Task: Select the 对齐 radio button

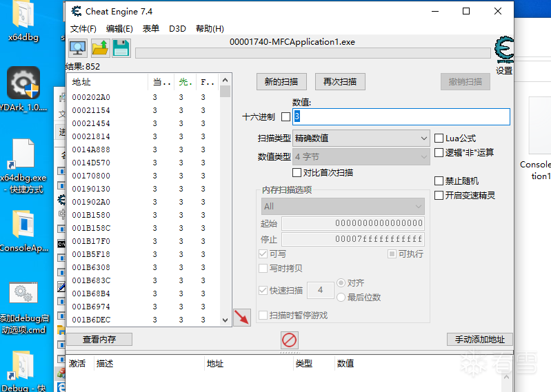Action: 341,283
